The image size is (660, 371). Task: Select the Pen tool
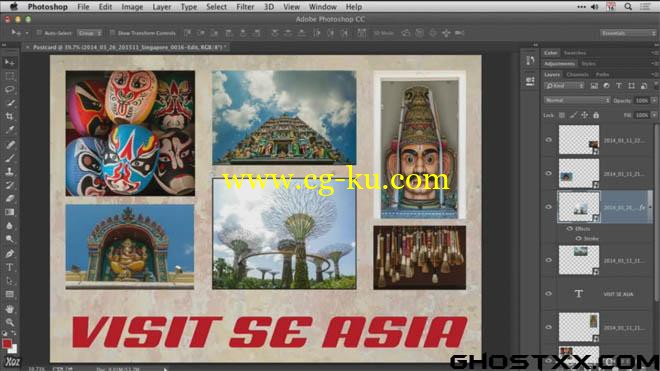point(9,254)
